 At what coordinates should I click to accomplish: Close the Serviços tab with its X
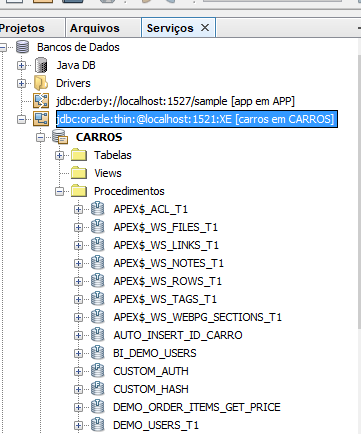205,28
